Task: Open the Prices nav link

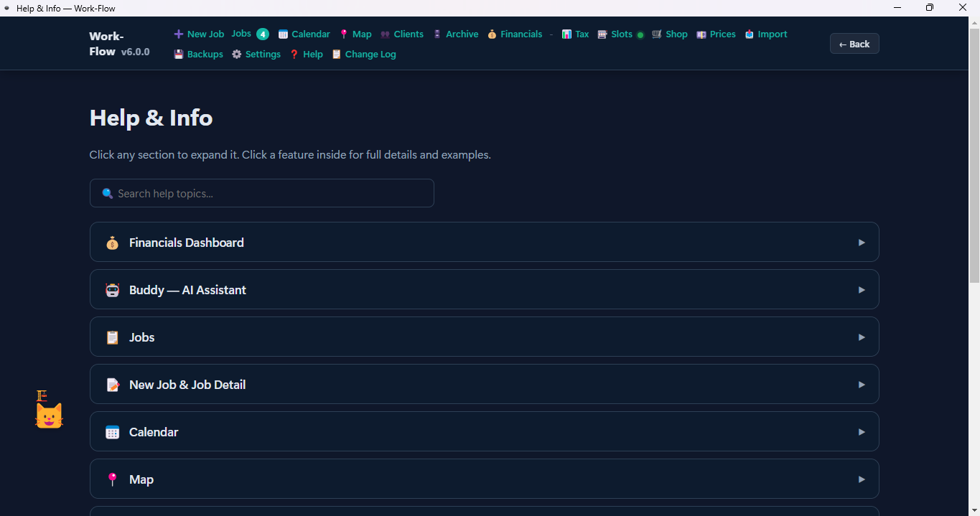Action: (x=716, y=34)
